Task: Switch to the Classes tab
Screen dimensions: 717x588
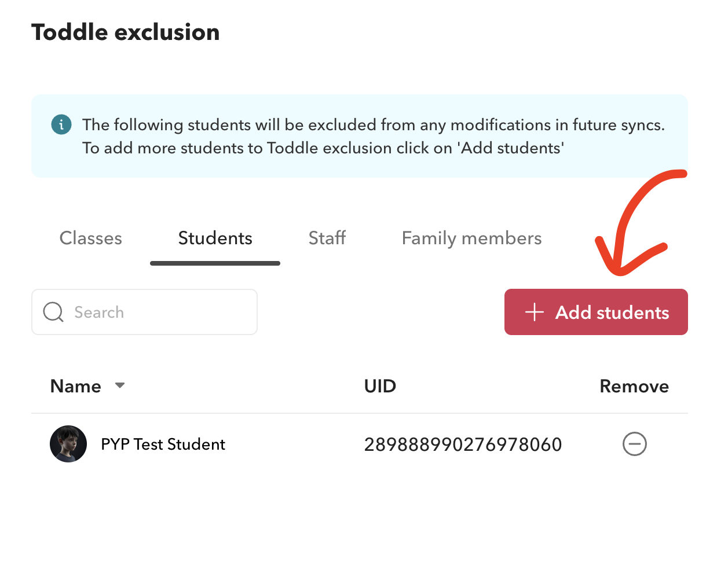Action: (x=91, y=238)
